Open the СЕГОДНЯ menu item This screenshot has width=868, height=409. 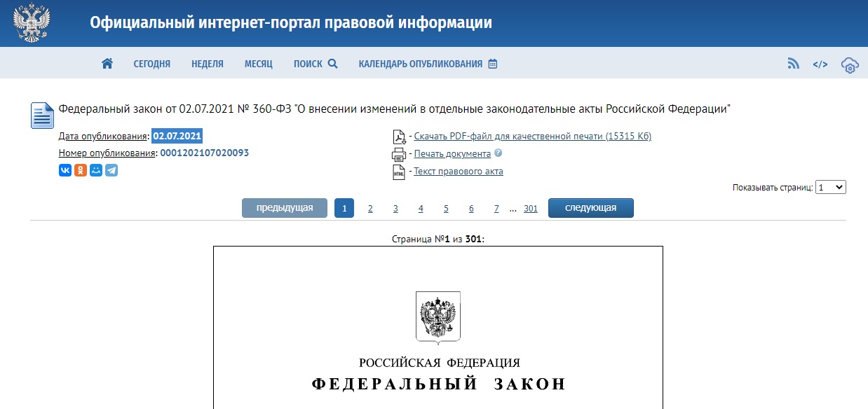point(152,64)
